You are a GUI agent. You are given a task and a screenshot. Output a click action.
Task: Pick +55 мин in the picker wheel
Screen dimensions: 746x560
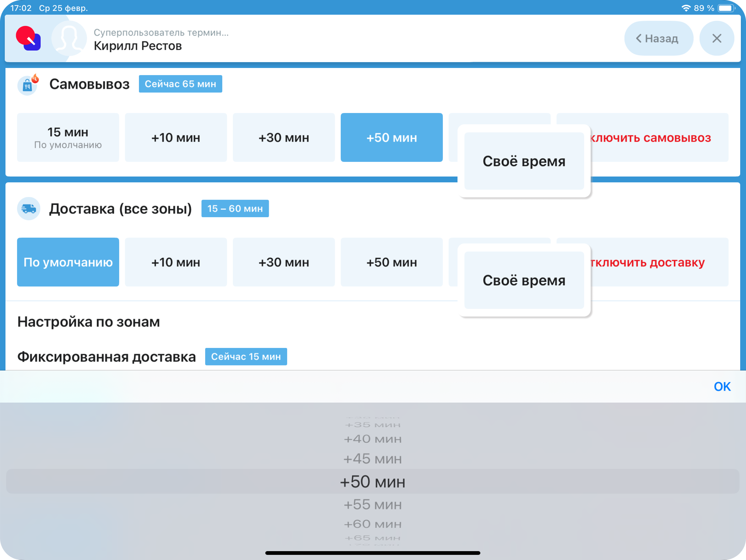pyautogui.click(x=372, y=504)
